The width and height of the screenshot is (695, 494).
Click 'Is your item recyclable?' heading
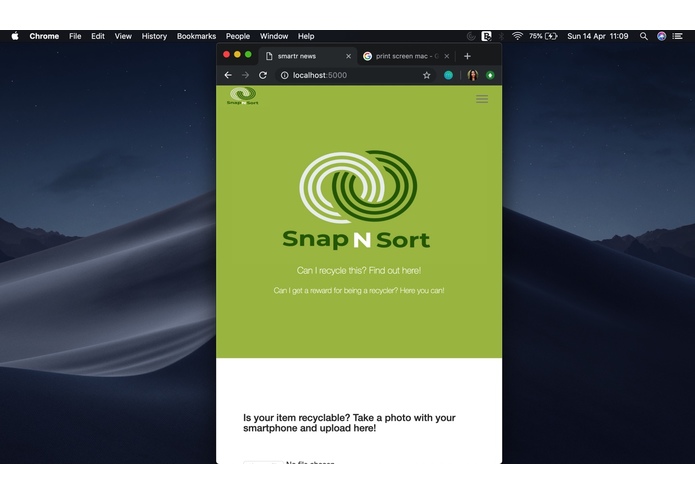pos(349,423)
